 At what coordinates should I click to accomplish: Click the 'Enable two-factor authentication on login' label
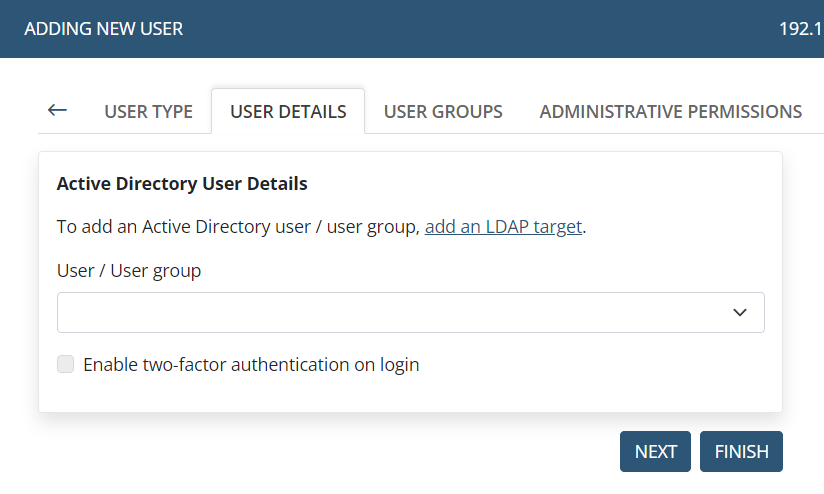coord(251,365)
